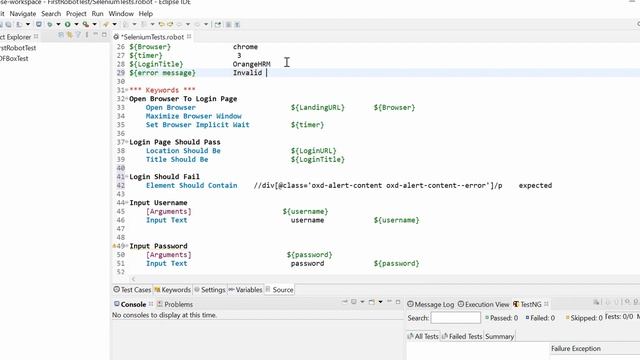Image resolution: width=640 pixels, height=360 pixels.
Task: Open the Navigate menu
Action: (23, 13)
